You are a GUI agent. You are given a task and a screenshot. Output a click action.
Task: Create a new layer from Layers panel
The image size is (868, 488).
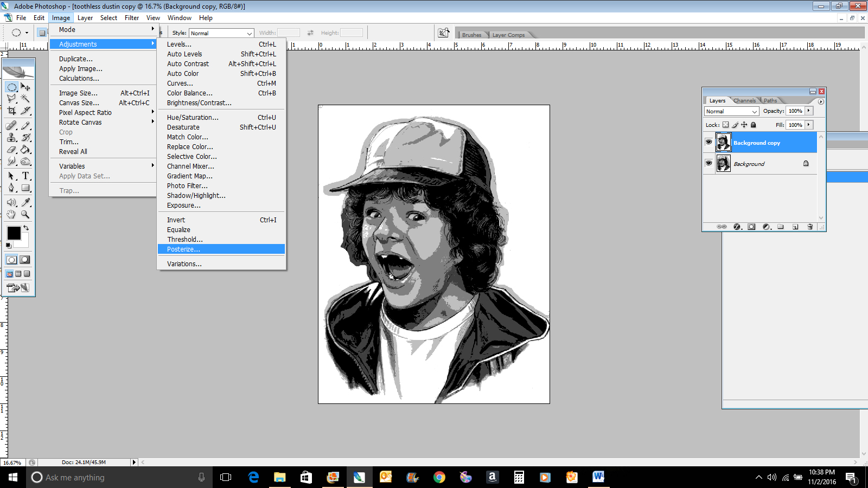point(795,227)
